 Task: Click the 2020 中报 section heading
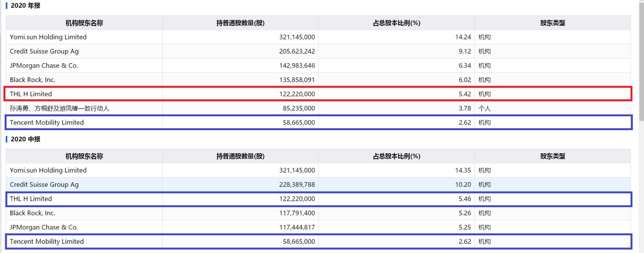point(25,139)
